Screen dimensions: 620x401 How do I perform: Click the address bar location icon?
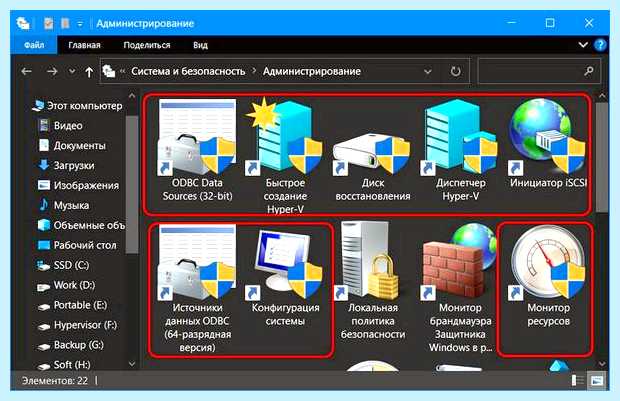point(109,71)
